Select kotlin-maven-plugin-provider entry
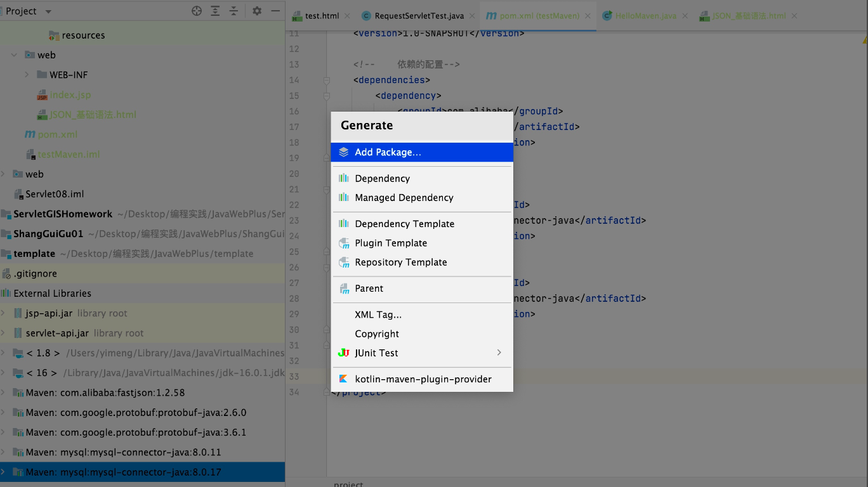Screen dimensions: 868x487 click(x=422, y=379)
